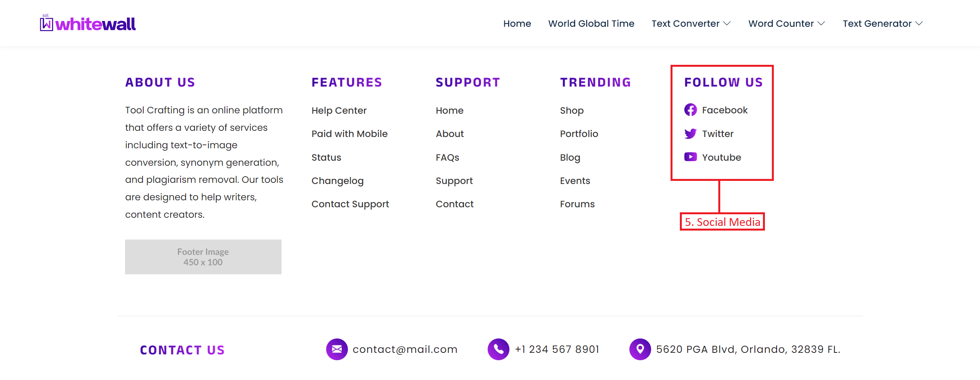
Task: Click the contact@mail.com address
Action: click(405, 349)
